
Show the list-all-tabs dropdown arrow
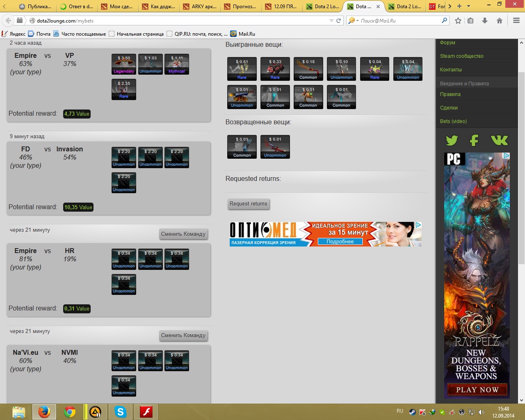pos(469,6)
